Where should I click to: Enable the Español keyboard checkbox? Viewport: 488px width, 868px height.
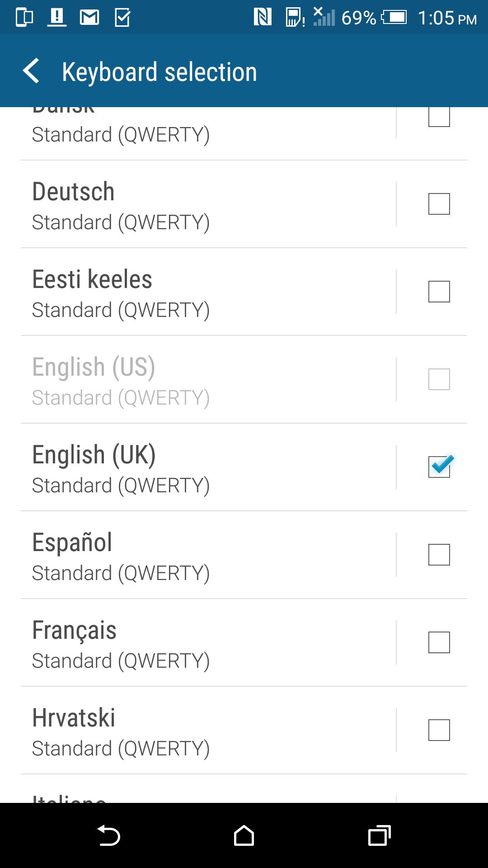(439, 555)
